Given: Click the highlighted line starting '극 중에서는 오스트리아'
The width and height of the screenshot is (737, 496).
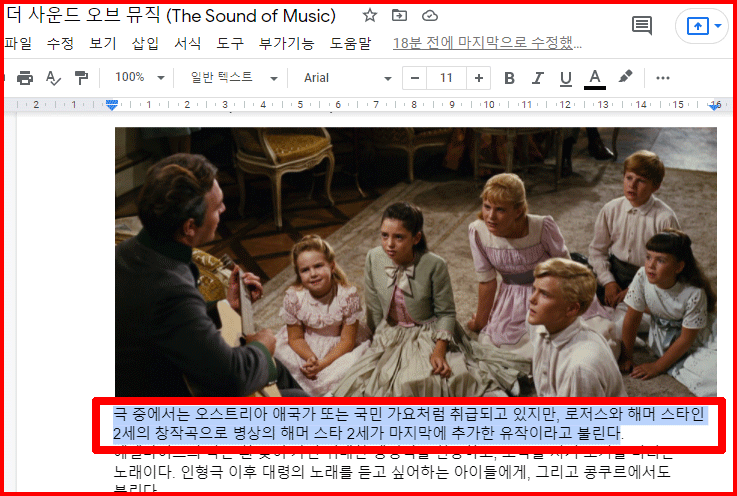Looking at the screenshot, I should click(408, 414).
